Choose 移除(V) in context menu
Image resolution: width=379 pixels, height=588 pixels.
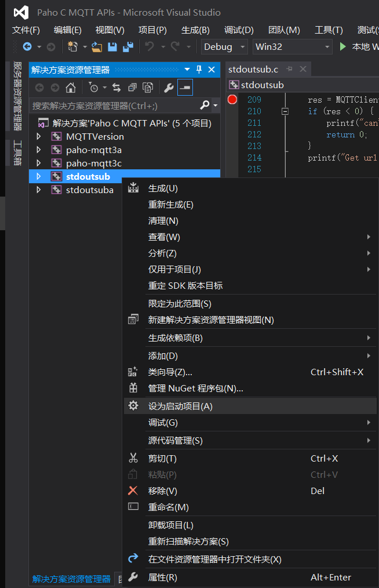(x=250, y=491)
